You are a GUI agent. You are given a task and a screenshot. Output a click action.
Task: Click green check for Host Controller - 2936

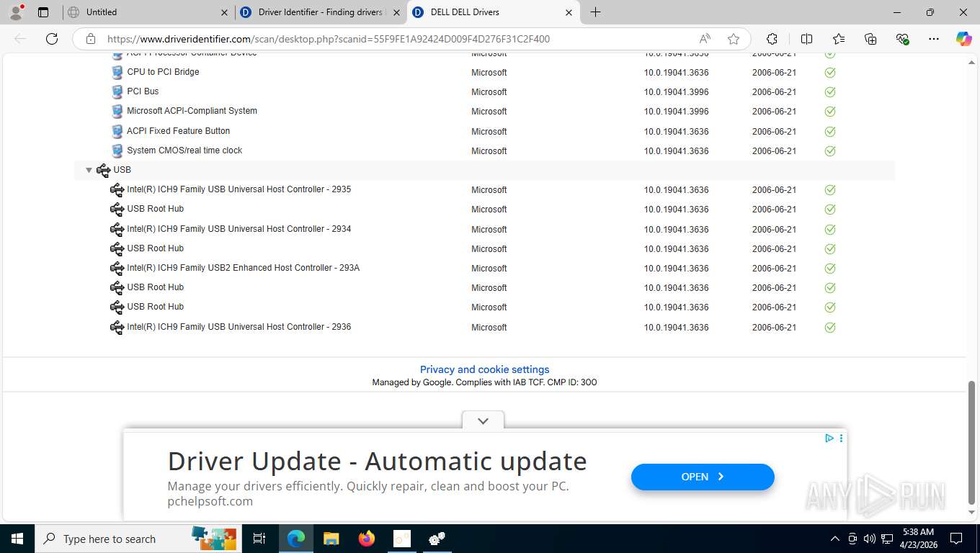click(830, 328)
